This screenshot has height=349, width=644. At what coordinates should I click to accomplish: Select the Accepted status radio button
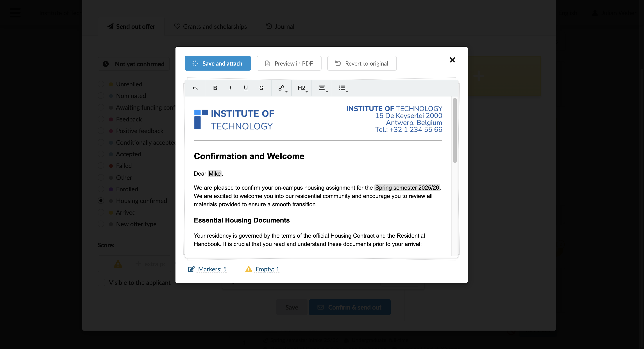[x=101, y=154]
